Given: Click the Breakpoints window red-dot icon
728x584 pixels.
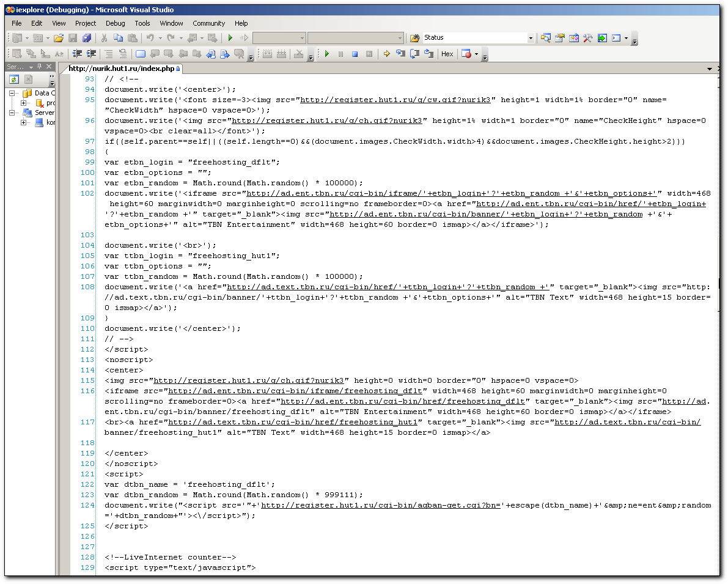Looking at the screenshot, I should pyautogui.click(x=466, y=54).
